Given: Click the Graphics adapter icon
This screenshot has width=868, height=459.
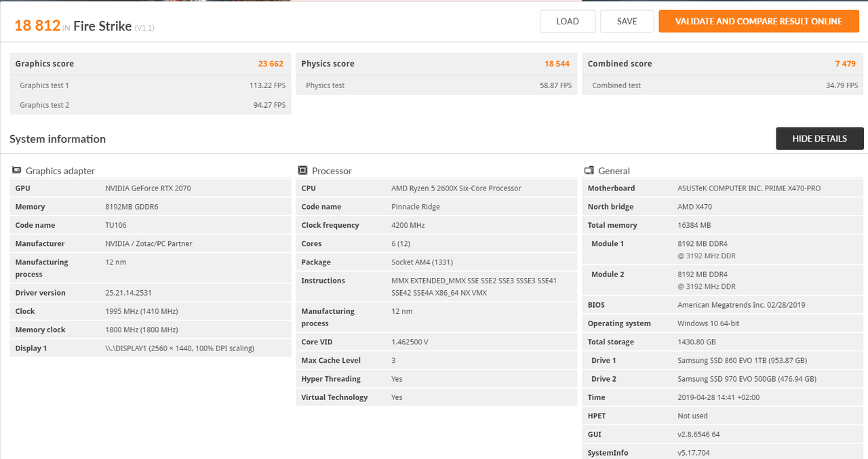Looking at the screenshot, I should [x=17, y=171].
